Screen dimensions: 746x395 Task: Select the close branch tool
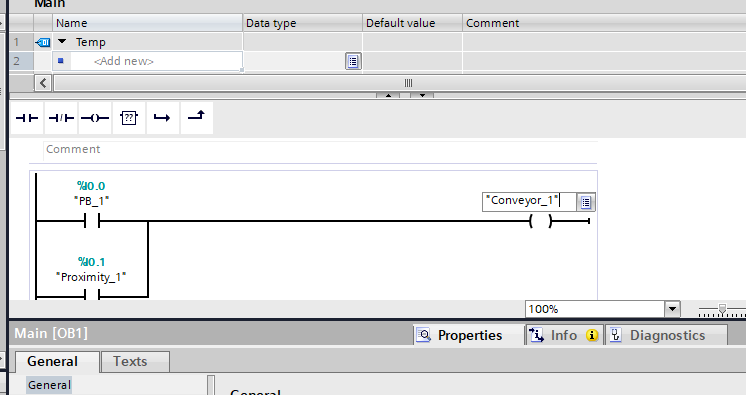point(196,118)
